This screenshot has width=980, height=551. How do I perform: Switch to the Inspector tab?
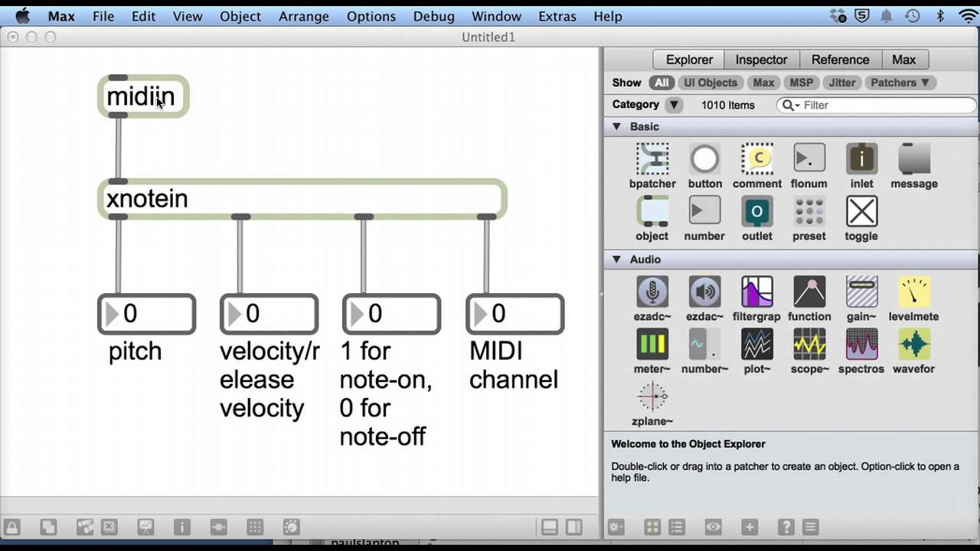pyautogui.click(x=761, y=60)
